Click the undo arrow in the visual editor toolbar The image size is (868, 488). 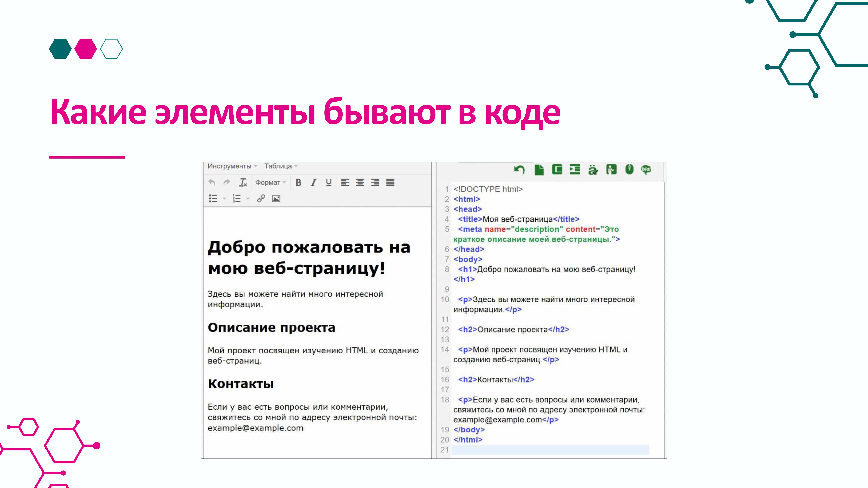pos(212,182)
